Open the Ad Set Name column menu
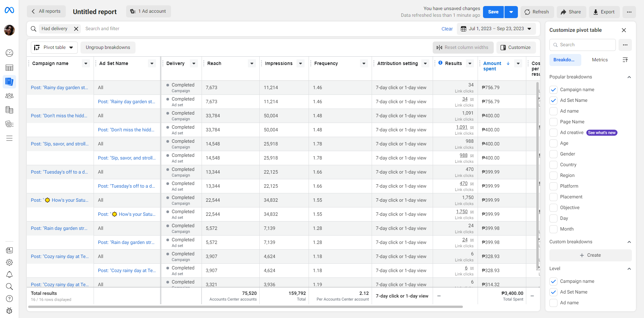The image size is (644, 318). (x=152, y=63)
